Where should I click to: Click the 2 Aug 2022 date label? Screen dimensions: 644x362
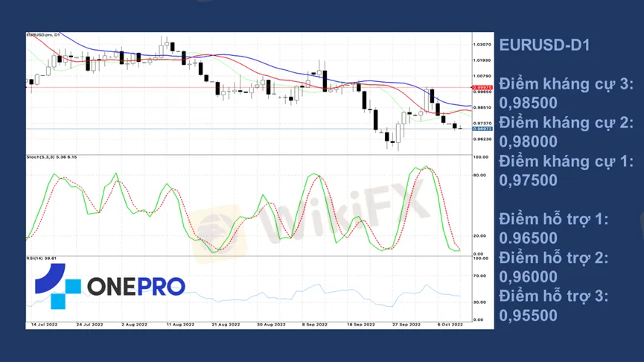point(134,325)
